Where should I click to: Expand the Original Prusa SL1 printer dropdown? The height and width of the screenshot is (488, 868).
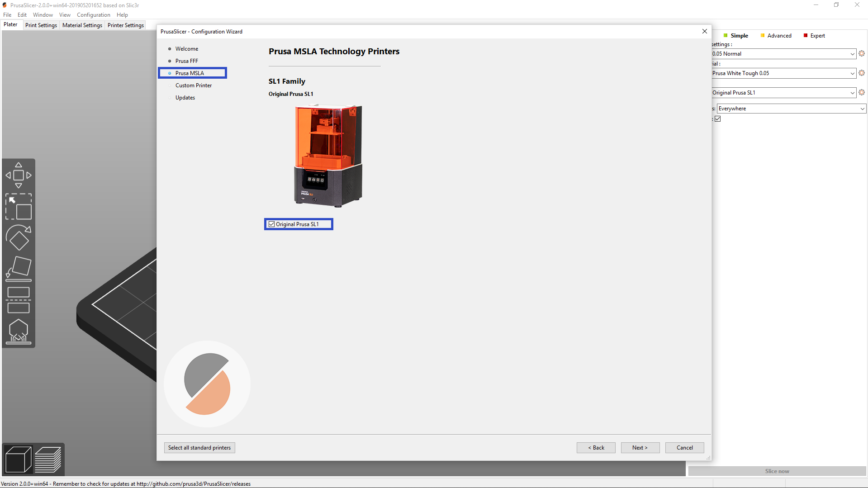click(784, 93)
